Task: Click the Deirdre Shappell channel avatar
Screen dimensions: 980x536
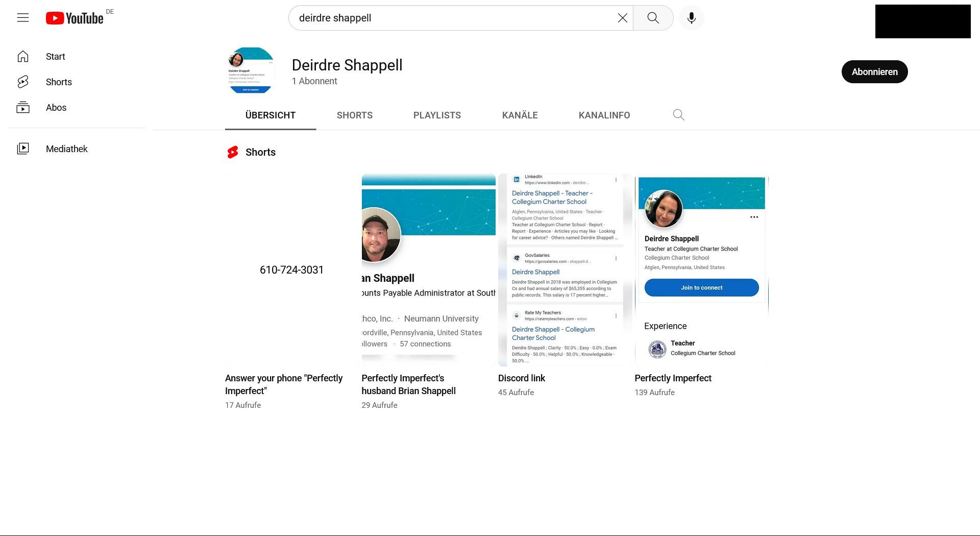Action: (x=251, y=70)
